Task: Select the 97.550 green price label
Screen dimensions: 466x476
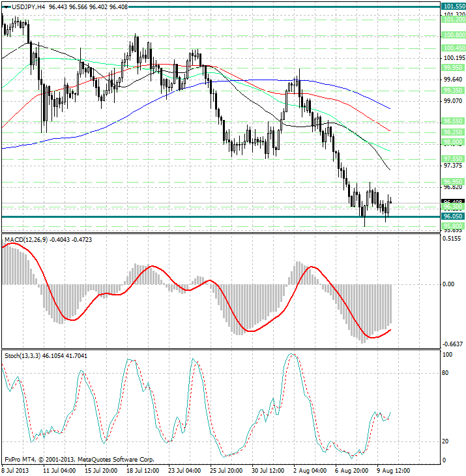Action: (453, 159)
